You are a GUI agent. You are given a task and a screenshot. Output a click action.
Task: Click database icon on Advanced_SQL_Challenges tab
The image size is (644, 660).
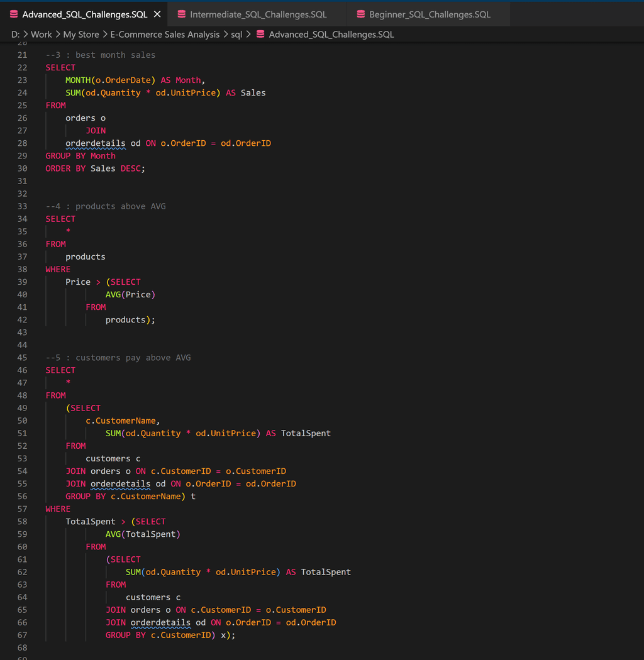click(x=14, y=14)
